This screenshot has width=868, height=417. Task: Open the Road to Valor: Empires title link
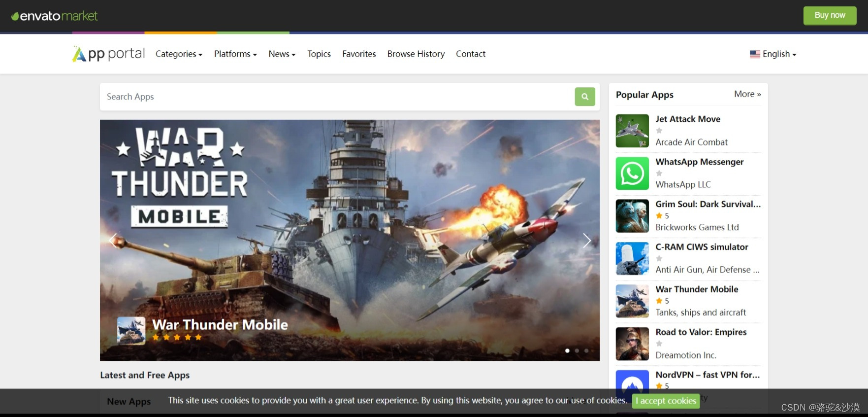pyautogui.click(x=701, y=332)
